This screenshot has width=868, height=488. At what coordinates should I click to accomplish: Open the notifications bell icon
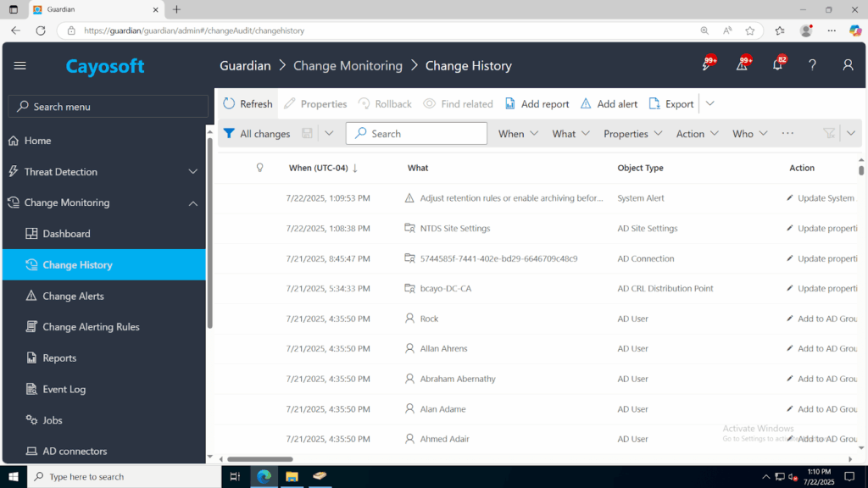(x=778, y=64)
